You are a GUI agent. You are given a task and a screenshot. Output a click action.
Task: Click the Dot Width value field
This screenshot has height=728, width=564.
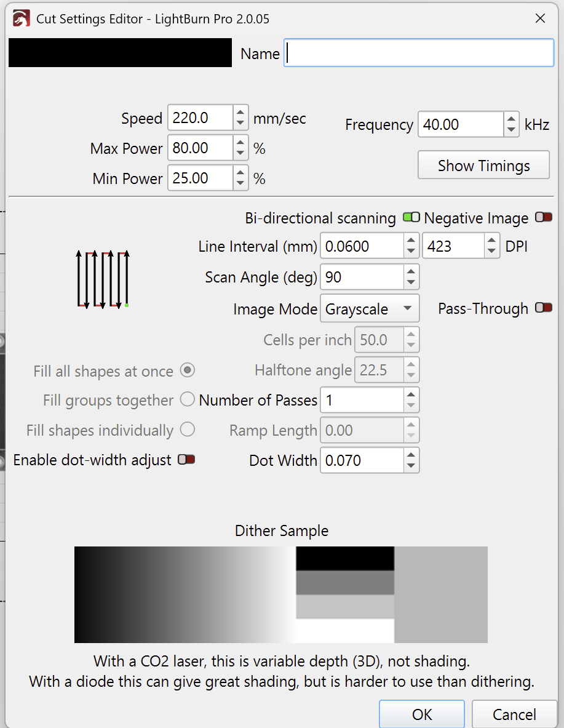pyautogui.click(x=362, y=460)
